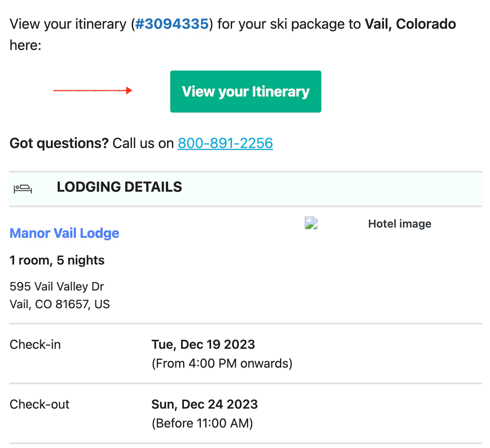Click the Tue, Dec 19 2023 check-in date

(x=203, y=344)
